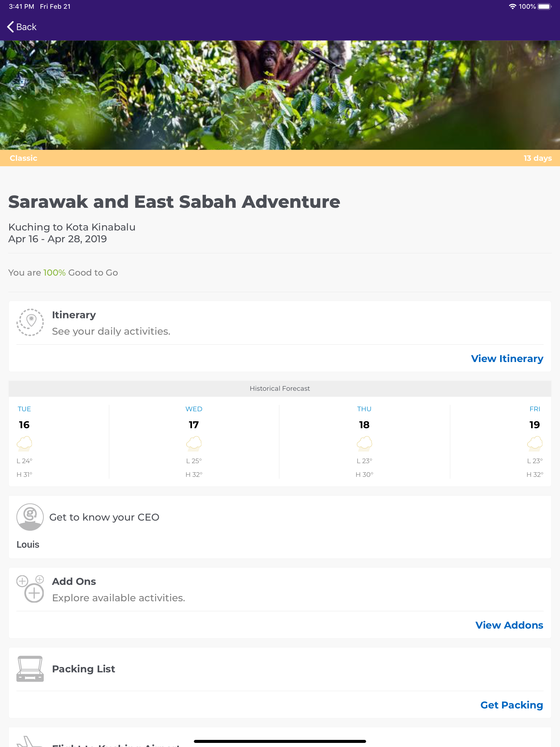Viewport: 560px width, 747px height.
Task: Select the Get to know your CEO row
Action: coord(104,517)
